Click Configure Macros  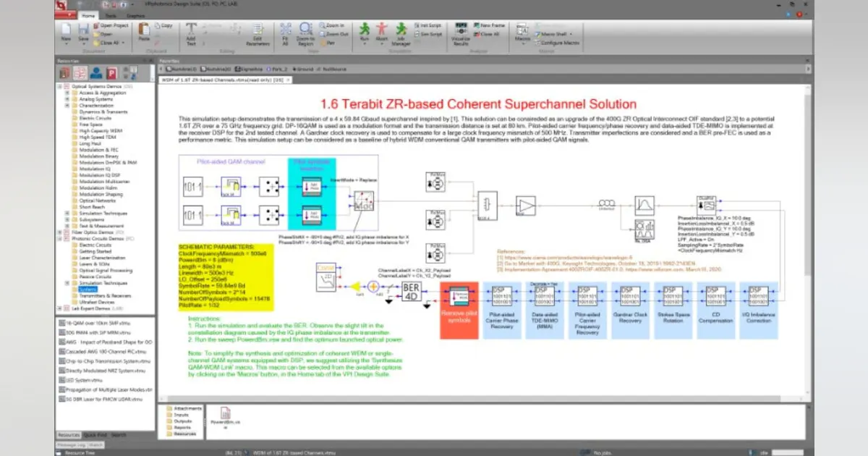coord(556,43)
